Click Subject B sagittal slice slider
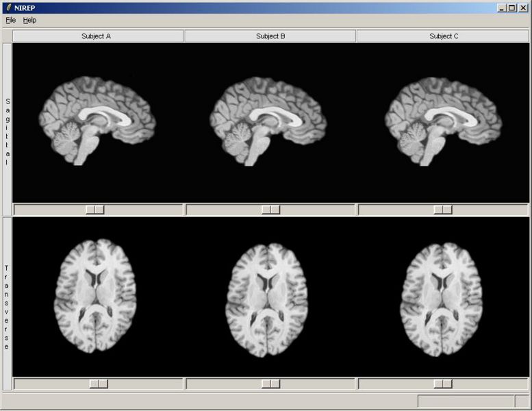This screenshot has width=532, height=411. [x=270, y=210]
